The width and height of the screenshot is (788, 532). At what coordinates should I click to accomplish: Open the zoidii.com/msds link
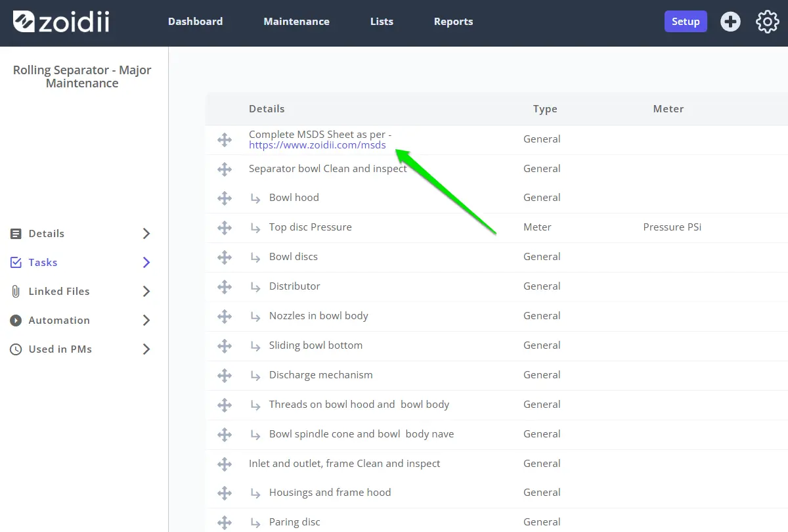(317, 145)
